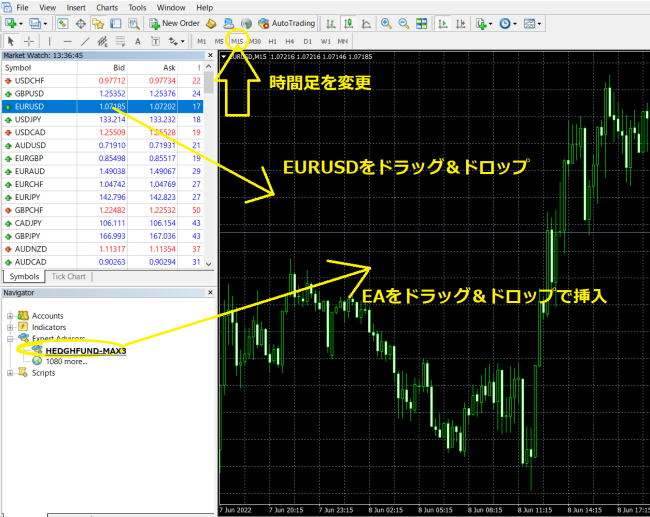Click the signals radio-wave icon
This screenshot has width=650, height=517.
point(246,24)
